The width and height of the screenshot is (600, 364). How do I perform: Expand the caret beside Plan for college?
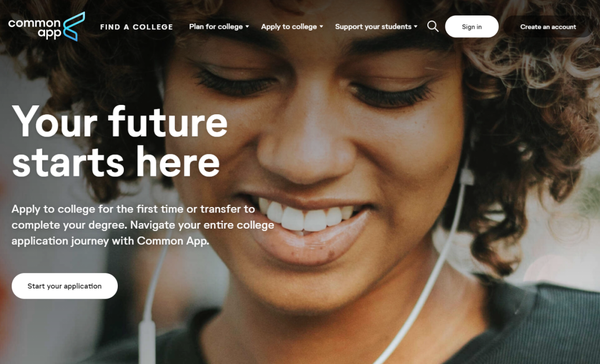247,27
